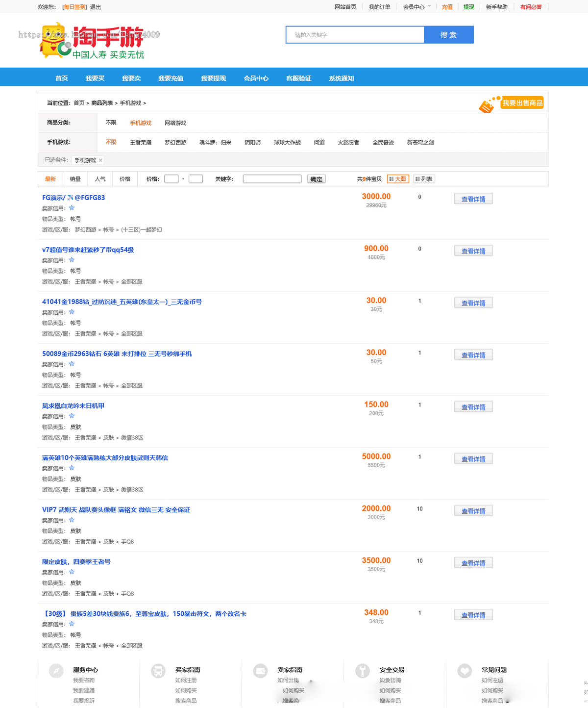588x708 pixels.
Task: Click seller credit star of FG演示 listing
Action: [72, 208]
